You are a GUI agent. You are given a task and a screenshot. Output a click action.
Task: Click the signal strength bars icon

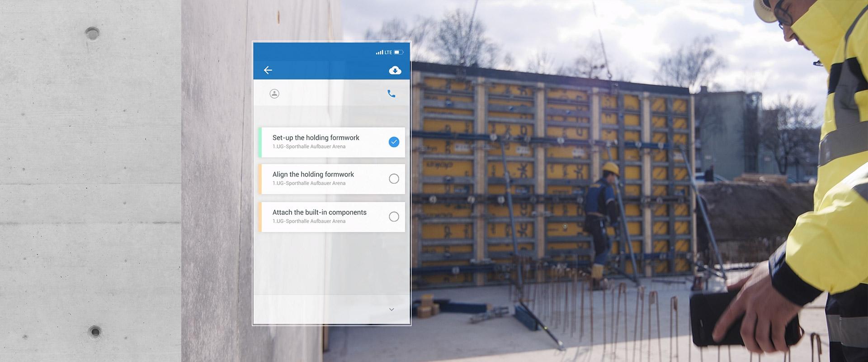(x=379, y=52)
